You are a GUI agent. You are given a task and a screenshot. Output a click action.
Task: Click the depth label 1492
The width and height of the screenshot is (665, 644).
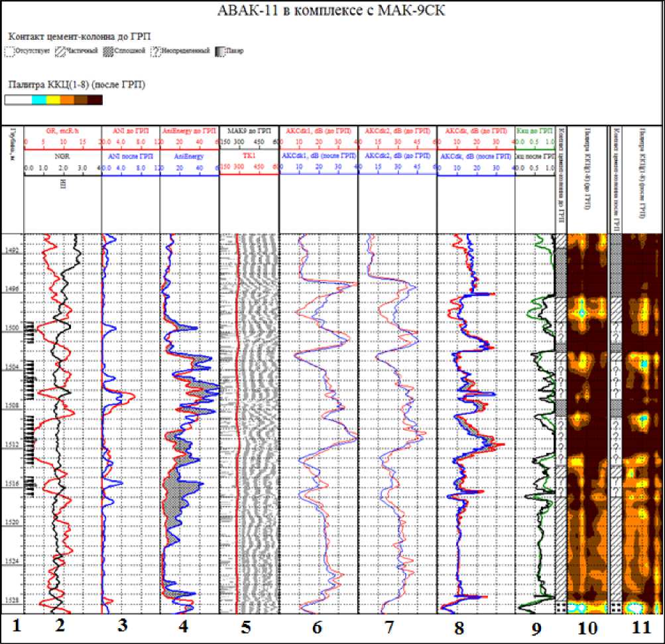click(11, 250)
